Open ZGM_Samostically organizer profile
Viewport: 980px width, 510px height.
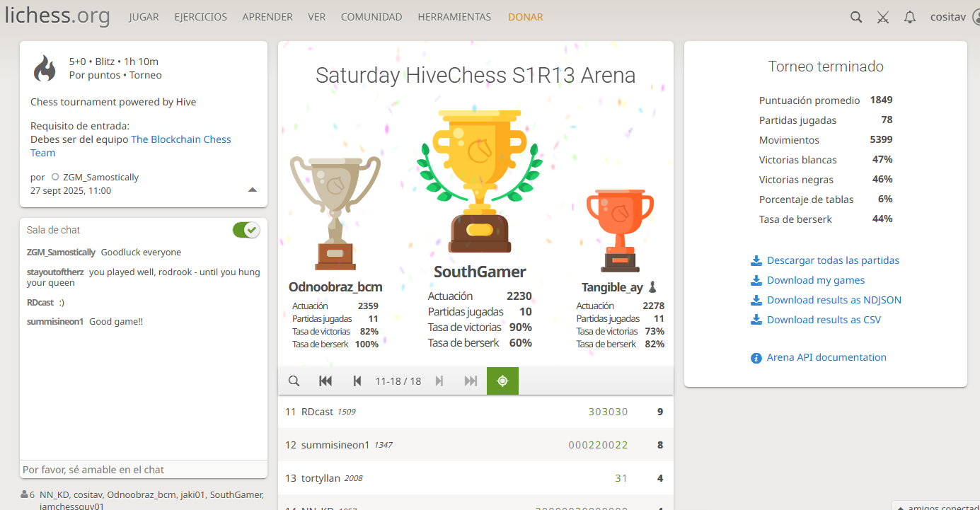[100, 178]
